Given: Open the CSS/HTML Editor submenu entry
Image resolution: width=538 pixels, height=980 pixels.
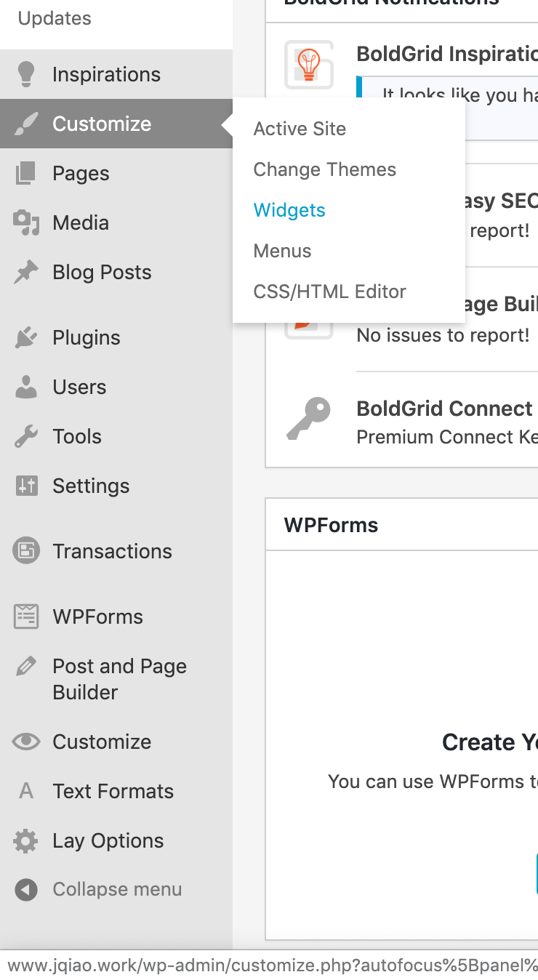Looking at the screenshot, I should point(329,292).
